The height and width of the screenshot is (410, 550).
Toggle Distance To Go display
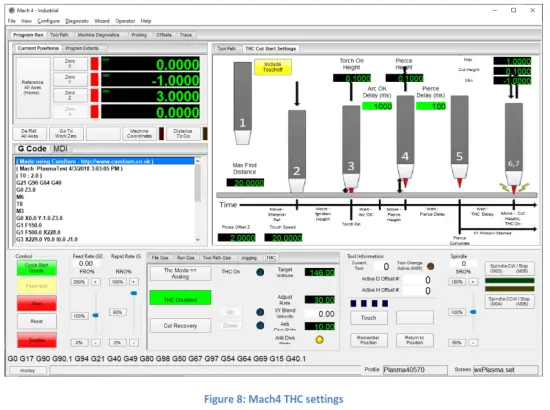183,133
